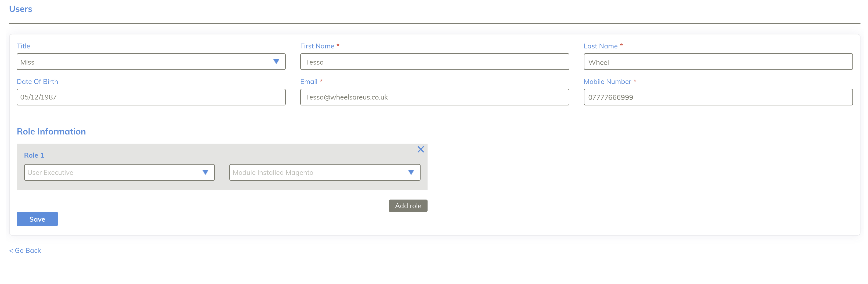868x284 pixels.
Task: Click the User Executive dropdown arrow
Action: [x=205, y=172]
